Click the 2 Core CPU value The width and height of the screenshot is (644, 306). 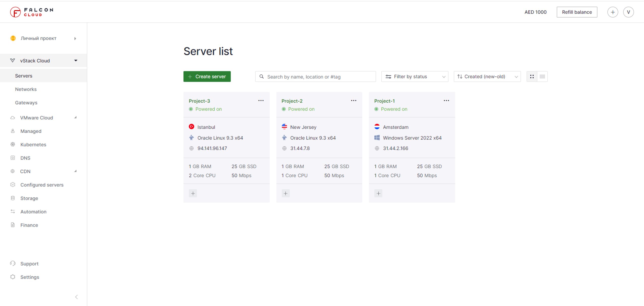click(202, 175)
